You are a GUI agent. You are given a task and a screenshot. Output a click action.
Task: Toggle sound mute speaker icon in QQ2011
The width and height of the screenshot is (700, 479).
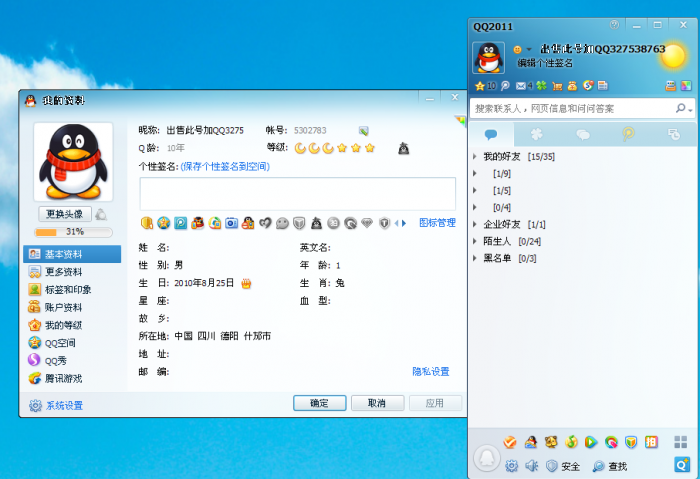coord(531,466)
